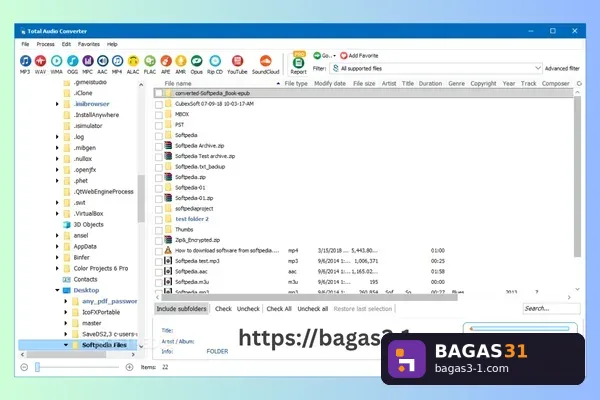Click the file list vertical scrollbar

577,176
